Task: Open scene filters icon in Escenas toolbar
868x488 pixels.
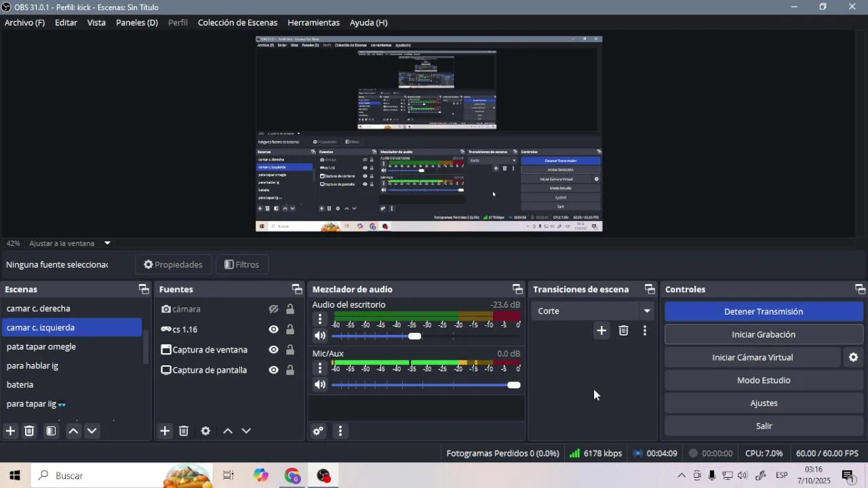Action: click(x=51, y=431)
